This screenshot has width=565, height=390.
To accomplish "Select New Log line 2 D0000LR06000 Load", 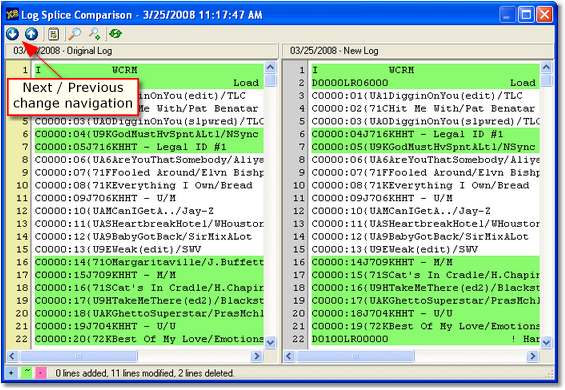I will [426, 83].
